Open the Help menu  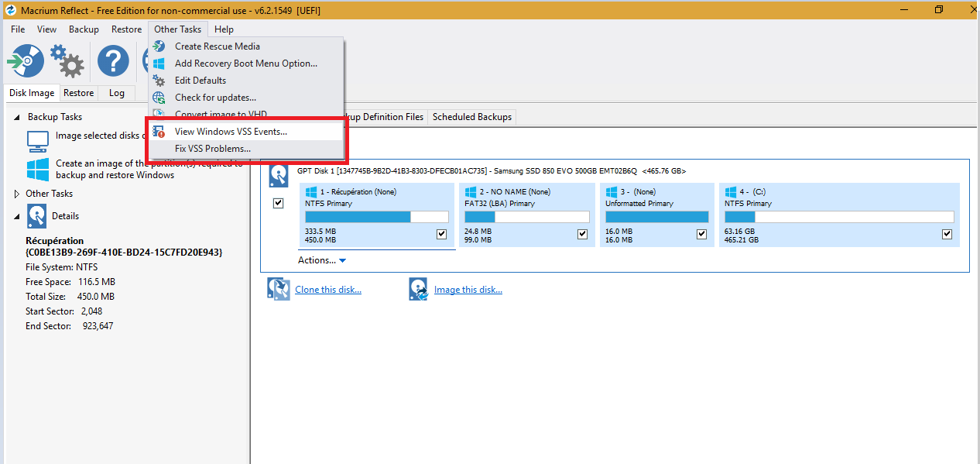224,29
